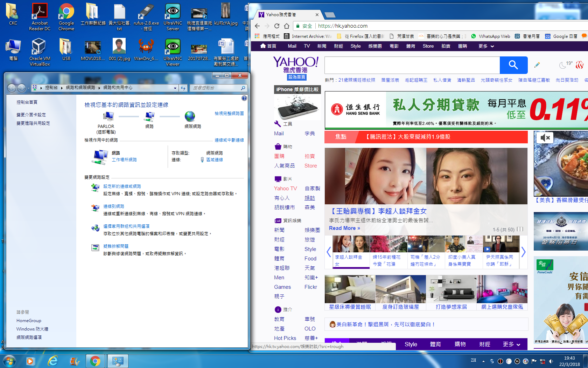This screenshot has height=368, width=588.
Task: Click 設為首頁 button under Yahoo logo
Action: point(297,77)
